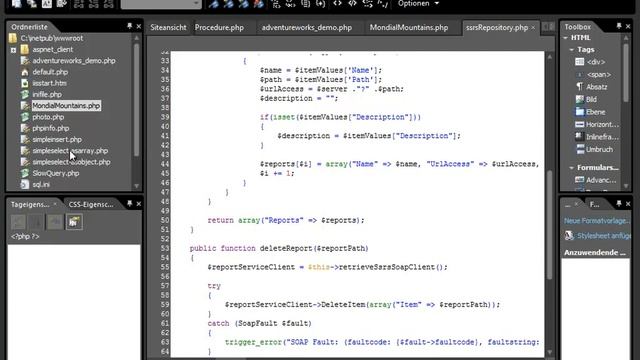Click the Ordnerliste scroll down arrow
640x360 pixels.
(136, 186)
